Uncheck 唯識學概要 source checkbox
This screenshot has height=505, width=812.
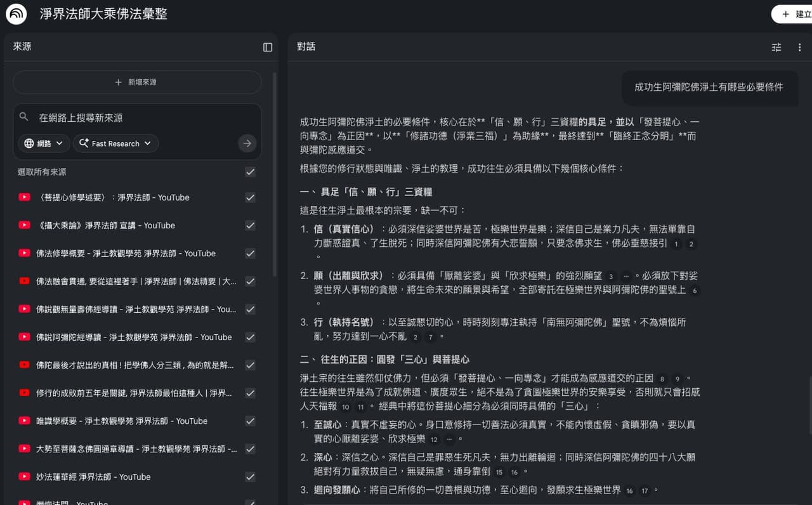pos(250,421)
